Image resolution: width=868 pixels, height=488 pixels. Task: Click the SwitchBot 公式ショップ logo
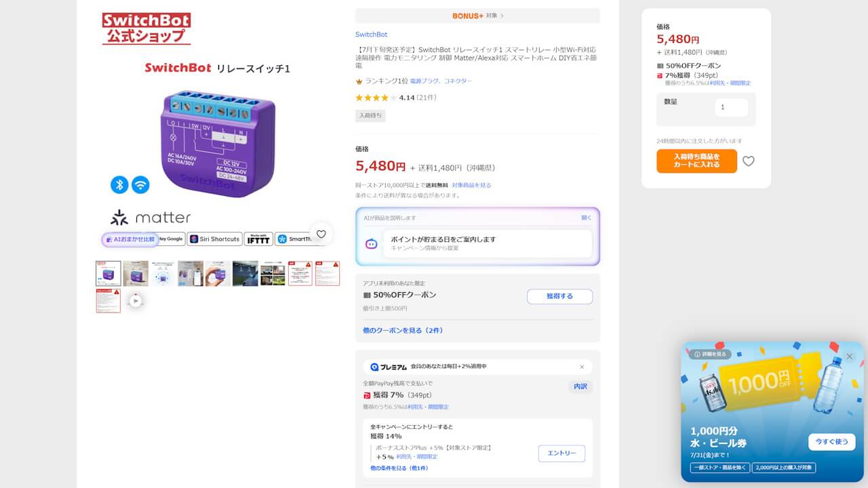coord(146,29)
